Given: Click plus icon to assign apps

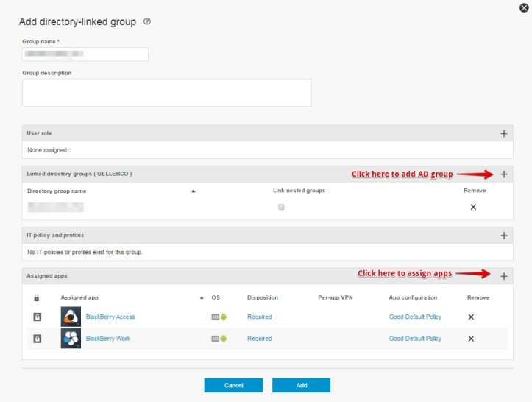Looking at the screenshot, I should tap(504, 276).
